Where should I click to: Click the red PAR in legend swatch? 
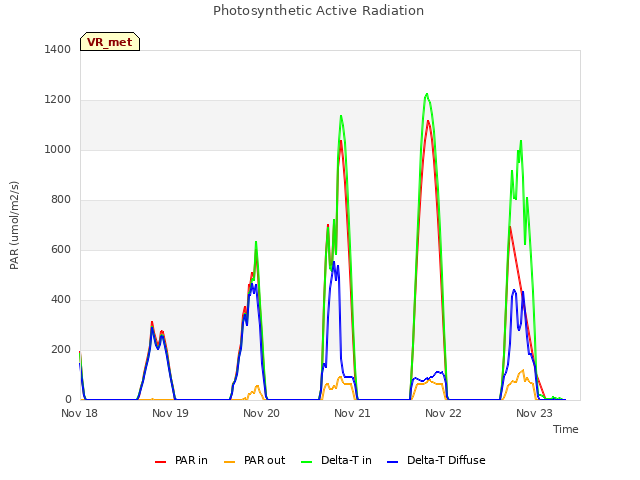pyautogui.click(x=160, y=462)
